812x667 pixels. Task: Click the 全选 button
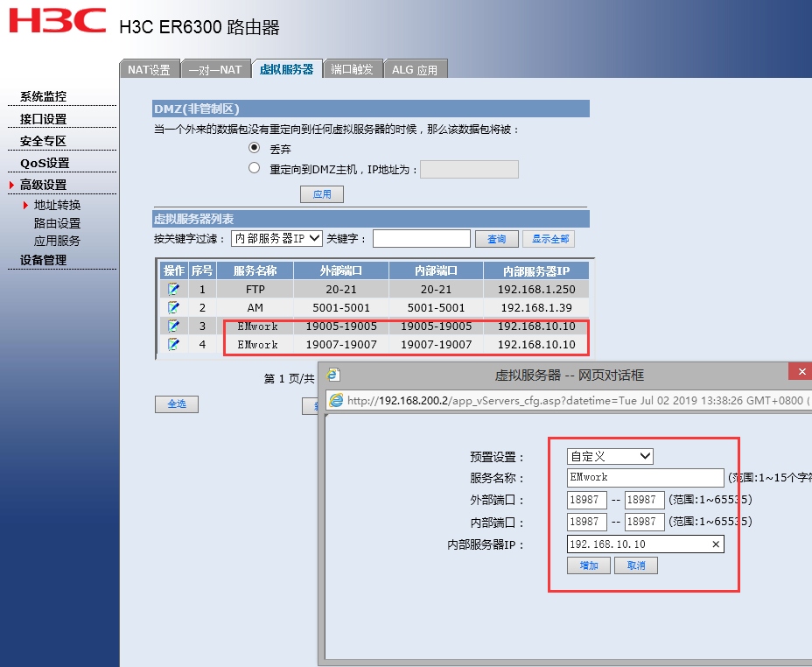(x=177, y=404)
